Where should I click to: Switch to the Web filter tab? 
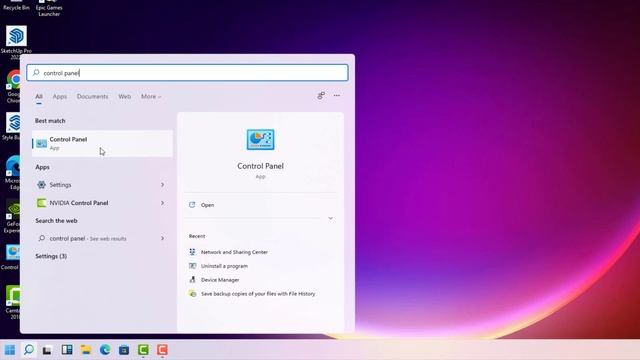[124, 97]
